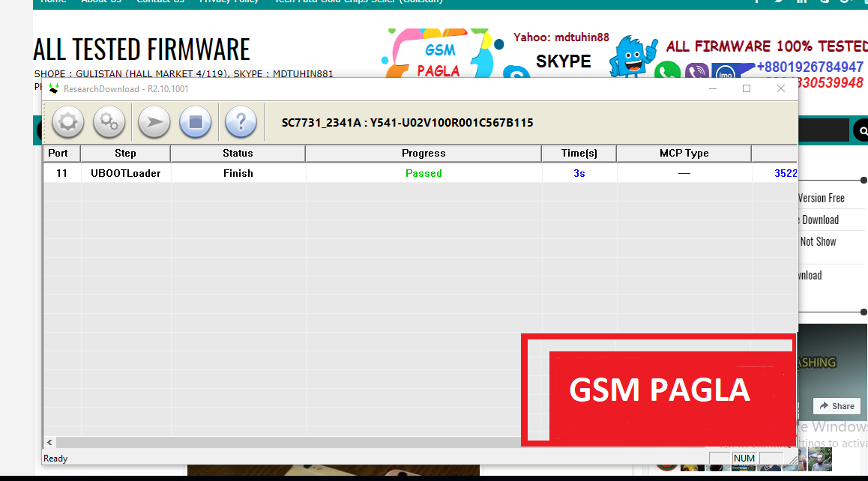Click the Load Packet gear icon
The height and width of the screenshot is (481, 868).
coord(68,122)
